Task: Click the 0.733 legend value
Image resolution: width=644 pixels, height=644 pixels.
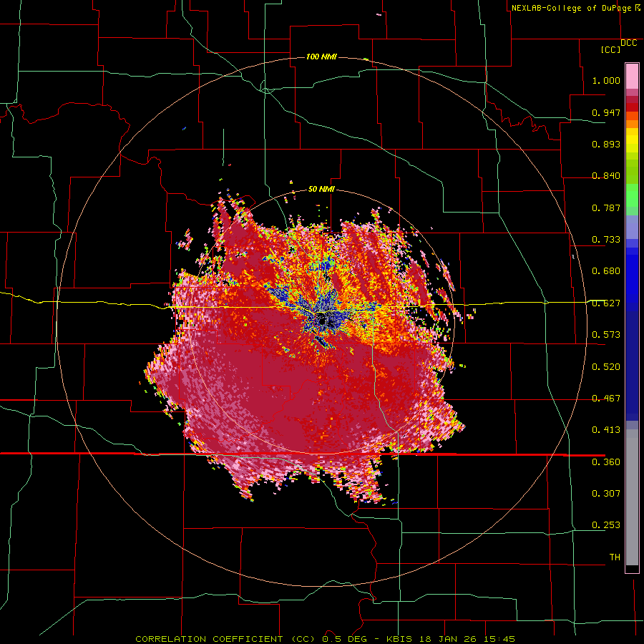Action: click(x=606, y=240)
